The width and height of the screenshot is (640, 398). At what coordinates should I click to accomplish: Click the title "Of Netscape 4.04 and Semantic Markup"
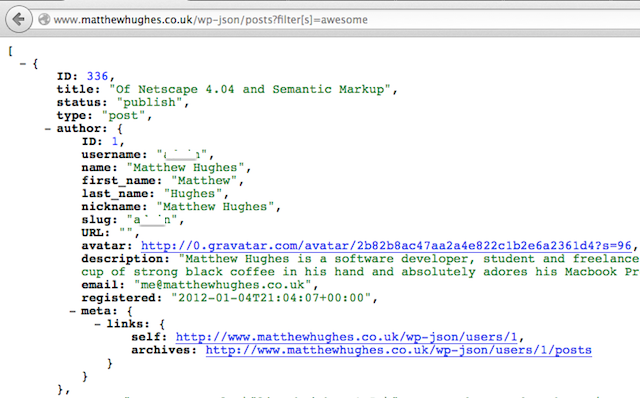250,89
